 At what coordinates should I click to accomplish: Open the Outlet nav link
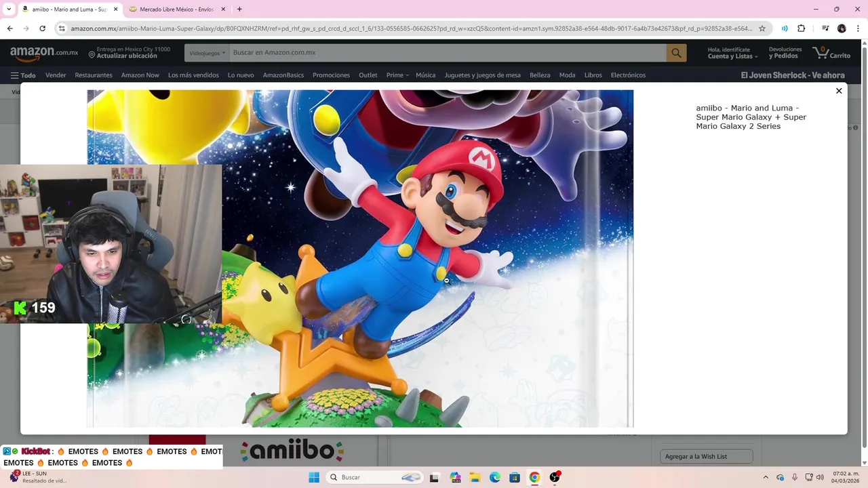(368, 75)
